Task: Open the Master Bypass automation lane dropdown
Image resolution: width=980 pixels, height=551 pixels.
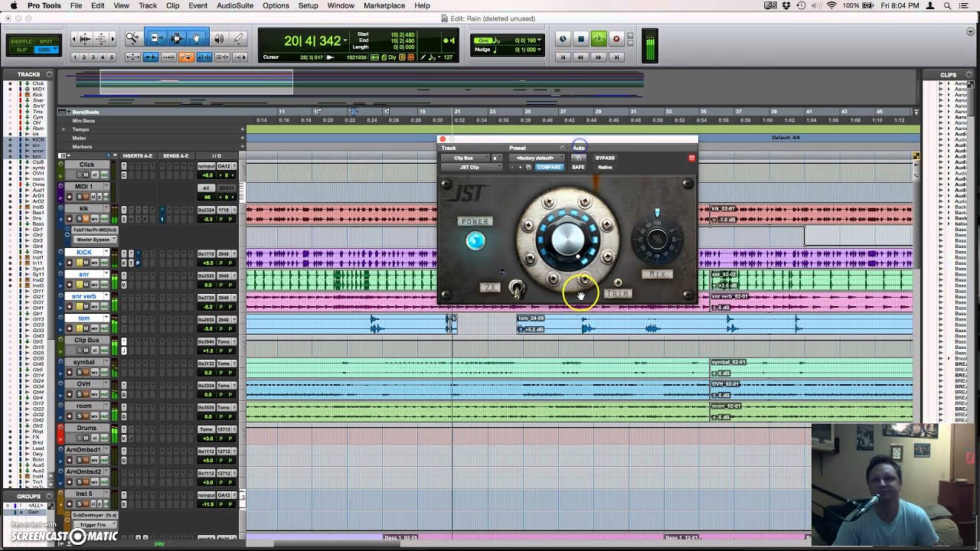Action: (x=95, y=240)
